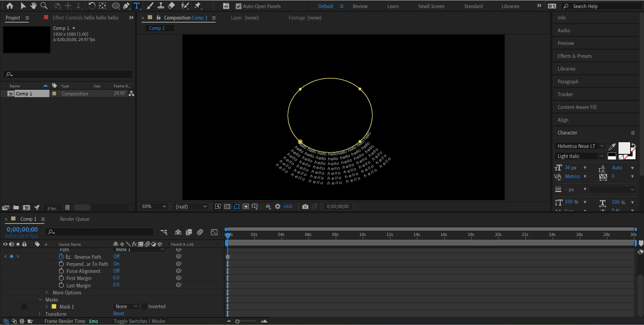
Task: Select the Ellipse shape tool
Action: click(116, 6)
